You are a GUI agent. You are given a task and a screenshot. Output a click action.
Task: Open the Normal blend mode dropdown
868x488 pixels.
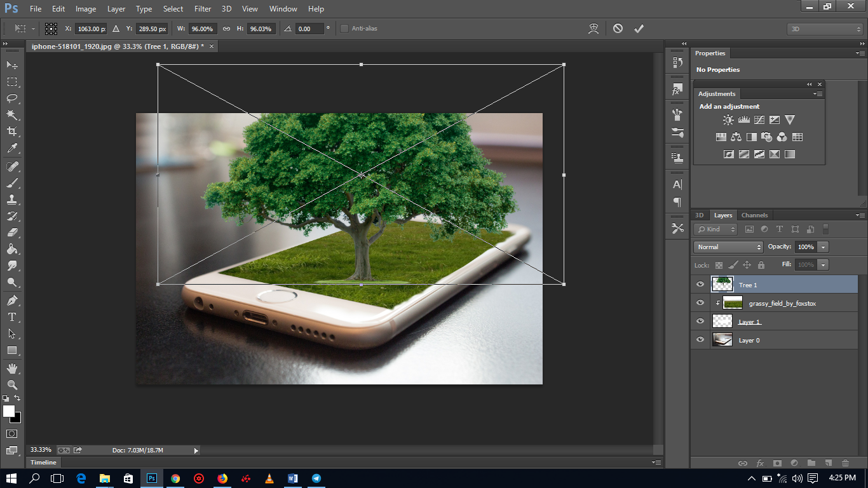(x=728, y=247)
